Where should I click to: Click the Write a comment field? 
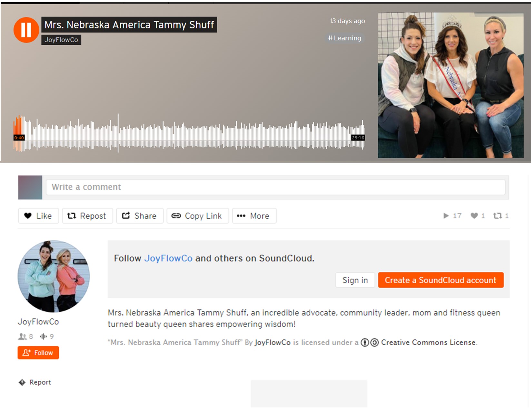point(275,187)
